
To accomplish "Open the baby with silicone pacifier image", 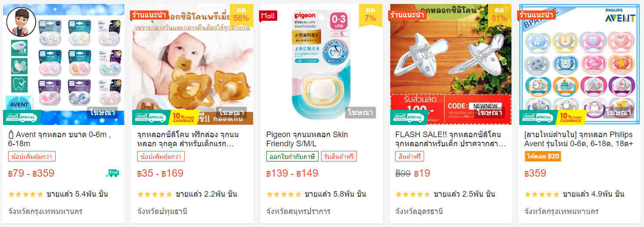I will (x=193, y=64).
